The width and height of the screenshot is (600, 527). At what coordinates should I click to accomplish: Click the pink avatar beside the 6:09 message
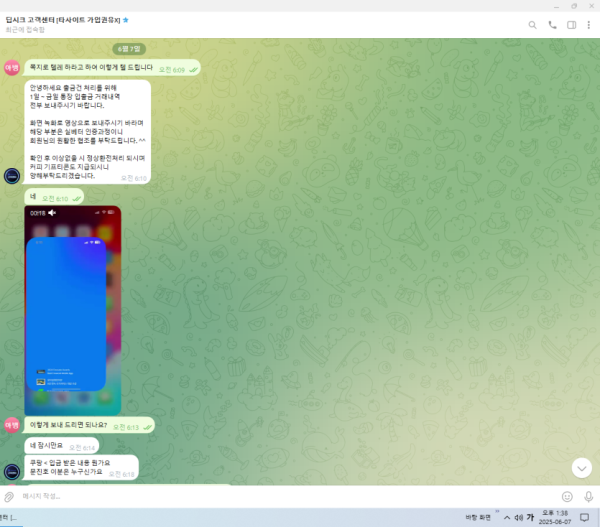(x=12, y=68)
